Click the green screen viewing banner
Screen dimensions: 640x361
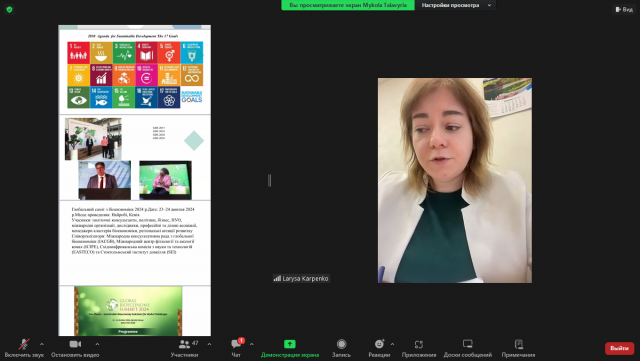(x=348, y=5)
